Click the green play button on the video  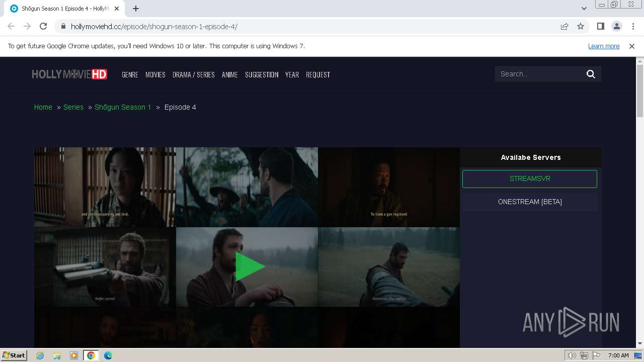(x=250, y=266)
